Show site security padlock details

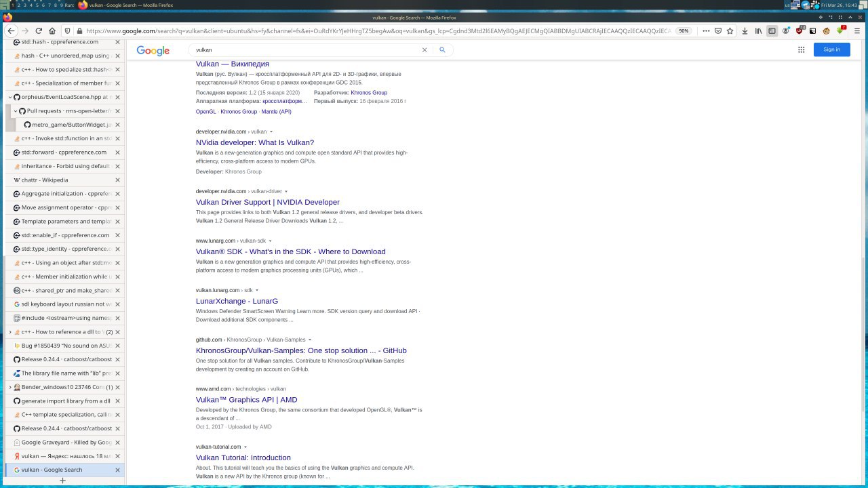pos(80,30)
